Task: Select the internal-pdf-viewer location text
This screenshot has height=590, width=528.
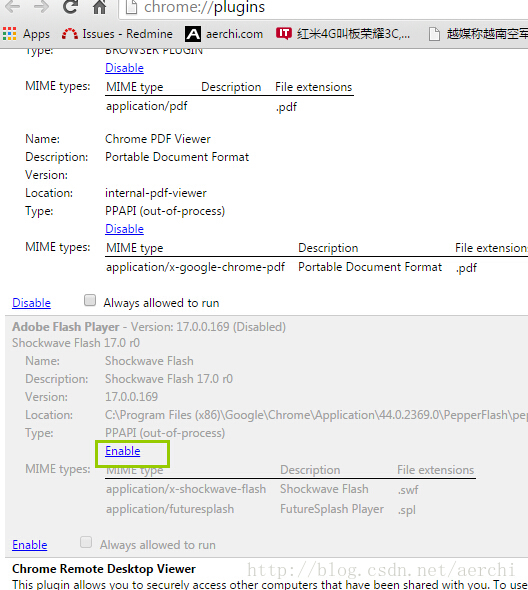Action: 156,193
